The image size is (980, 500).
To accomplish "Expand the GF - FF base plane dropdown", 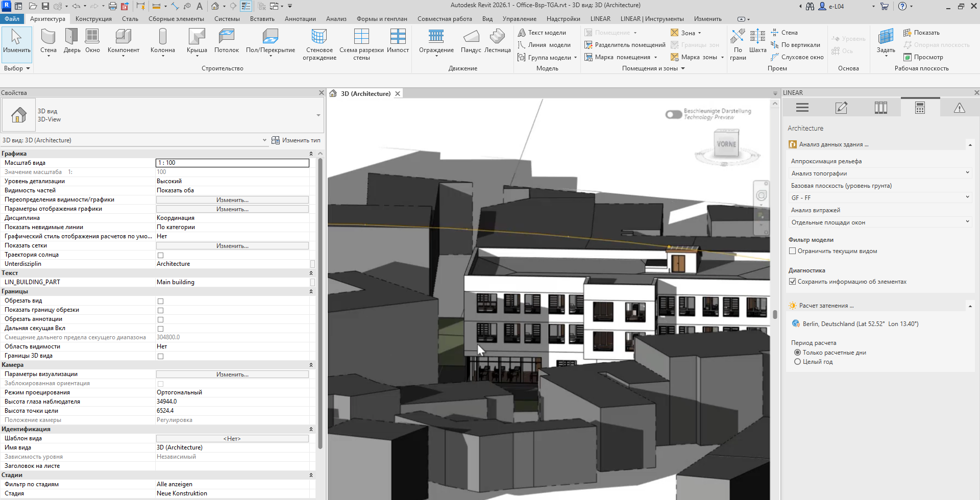I will point(879,198).
